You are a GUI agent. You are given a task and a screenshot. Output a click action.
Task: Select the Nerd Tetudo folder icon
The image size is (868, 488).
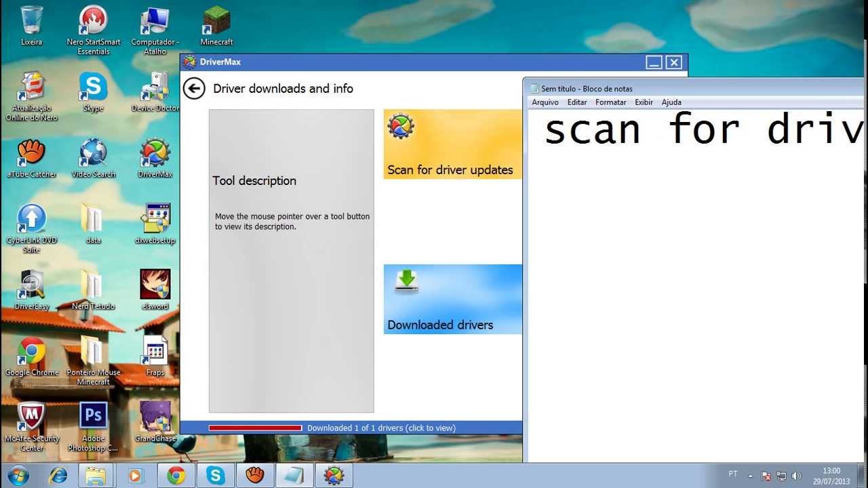(x=94, y=290)
